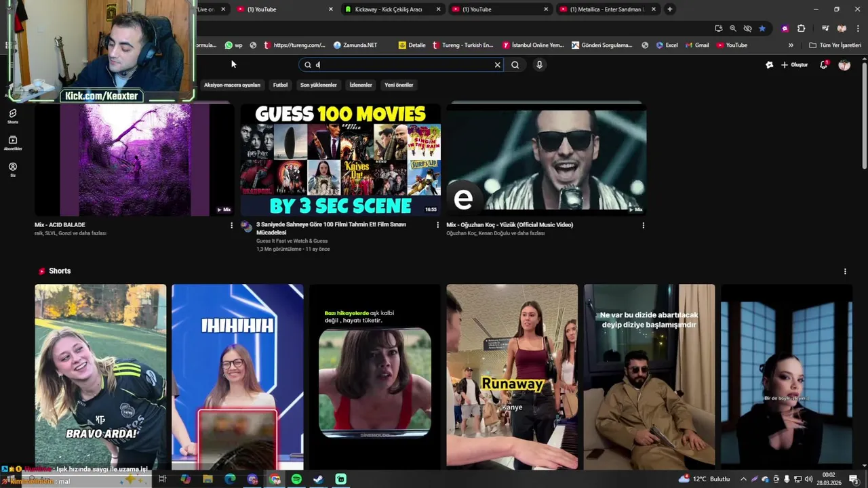Select the Son yüklenenler filter chip
This screenshot has height=488, width=868.
click(x=319, y=85)
